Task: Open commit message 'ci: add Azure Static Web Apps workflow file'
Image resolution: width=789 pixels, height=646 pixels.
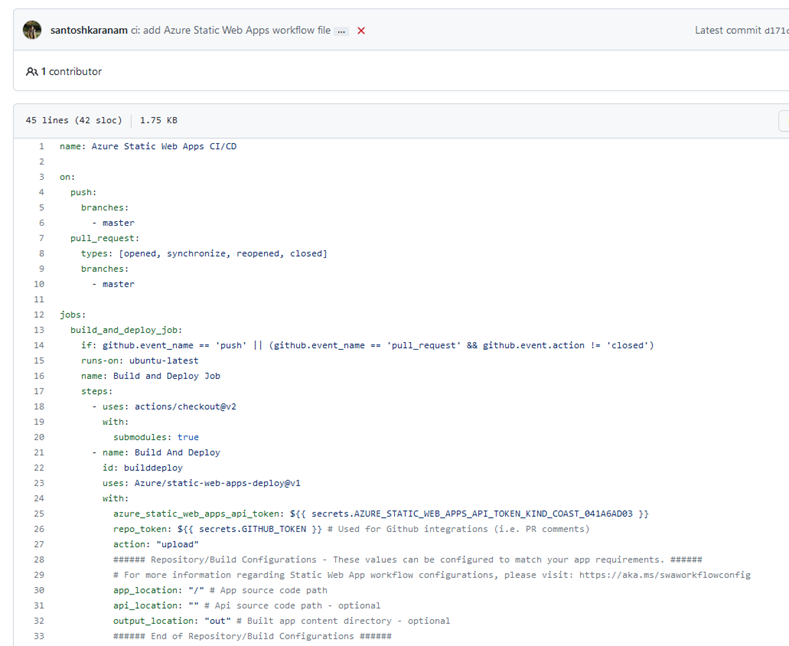Action: pos(230,30)
